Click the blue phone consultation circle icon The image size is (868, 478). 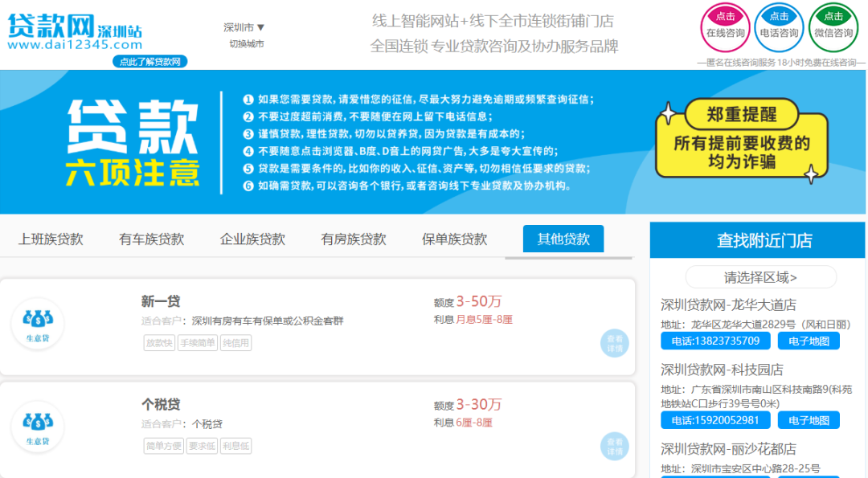779,27
